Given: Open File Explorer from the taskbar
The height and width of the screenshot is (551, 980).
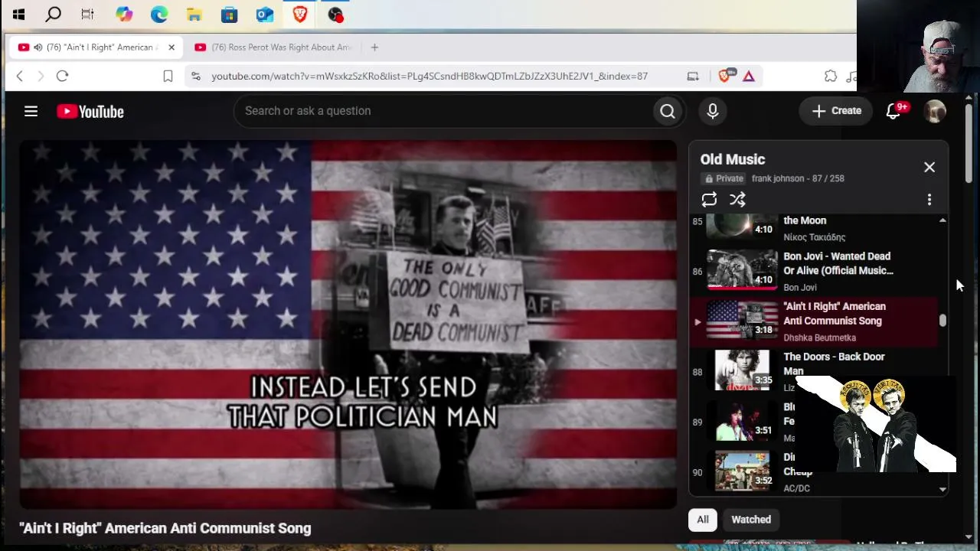Looking at the screenshot, I should (x=194, y=14).
